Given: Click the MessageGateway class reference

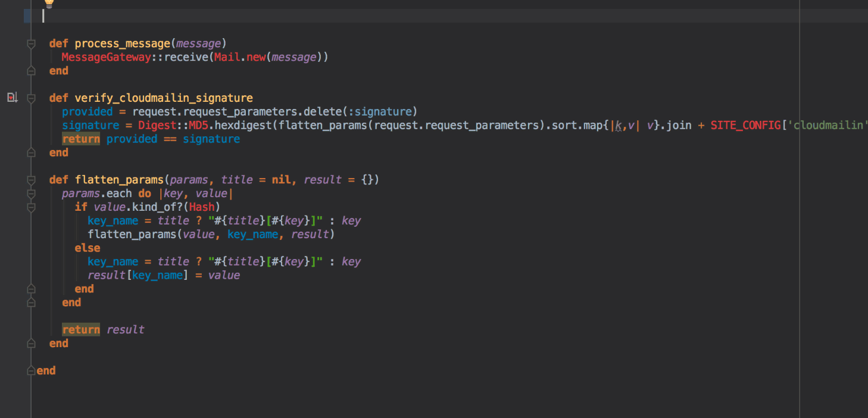Looking at the screenshot, I should pos(106,57).
